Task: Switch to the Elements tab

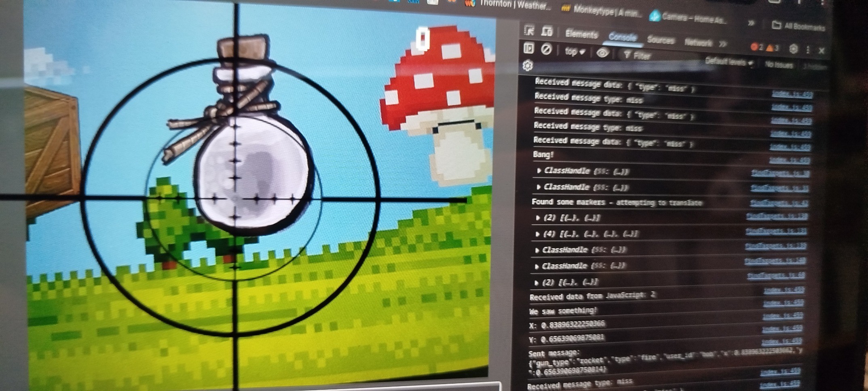Action: 581,34
